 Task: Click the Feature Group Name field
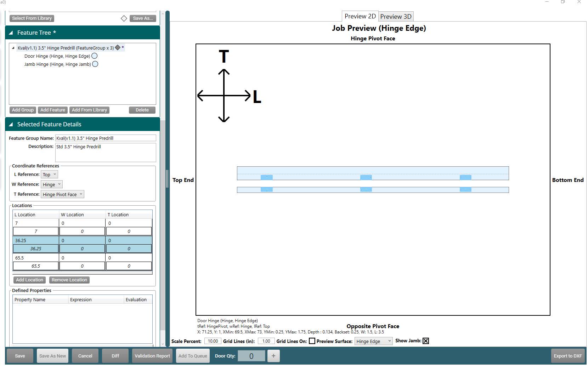(106, 138)
